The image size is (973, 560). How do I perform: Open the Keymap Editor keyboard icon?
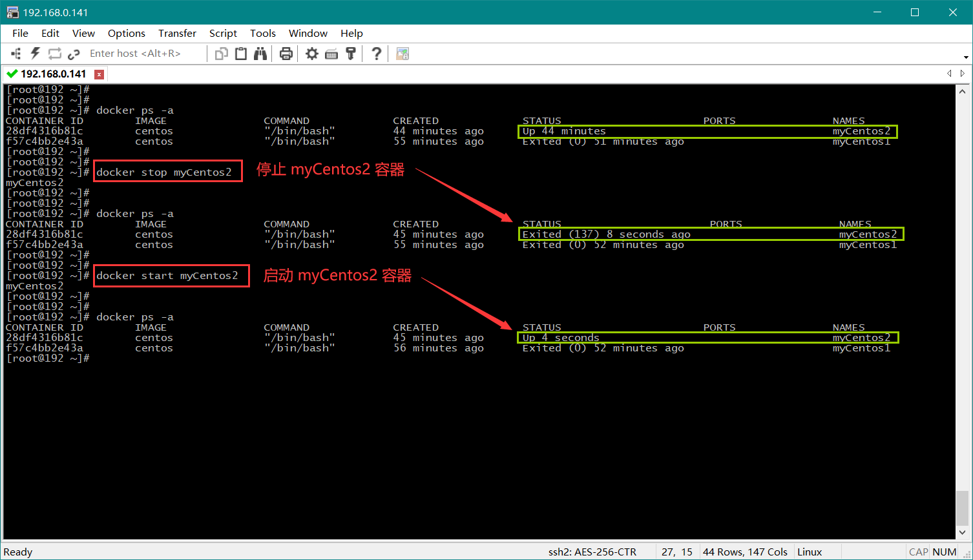click(331, 54)
